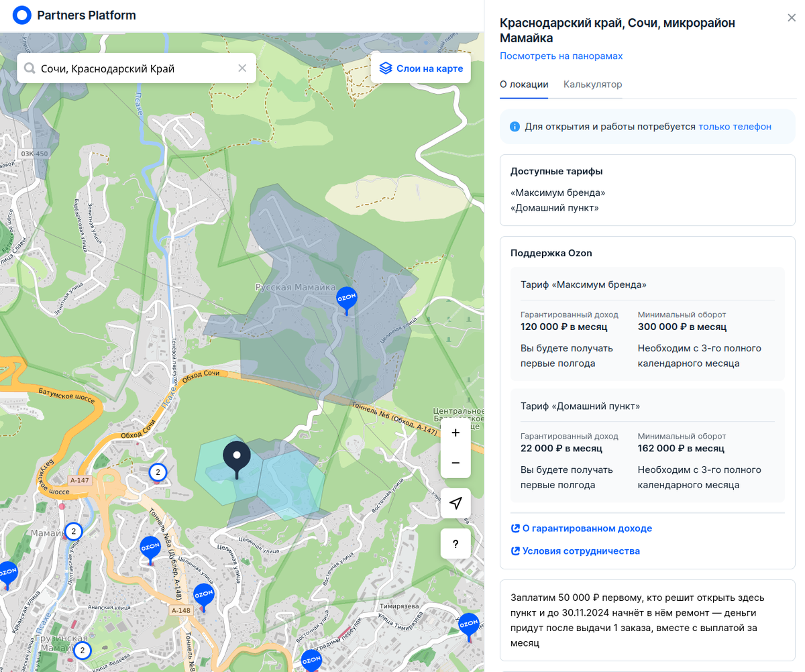Click the 162 000 ₽ в месяц value

coord(681,448)
